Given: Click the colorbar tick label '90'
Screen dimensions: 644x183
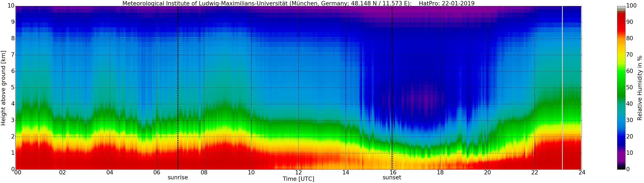Looking at the screenshot, I should click(x=629, y=22).
